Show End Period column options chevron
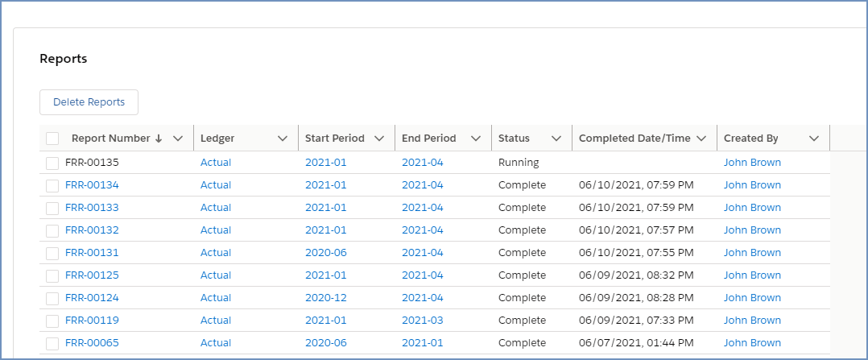This screenshot has height=360, width=868. tap(476, 139)
